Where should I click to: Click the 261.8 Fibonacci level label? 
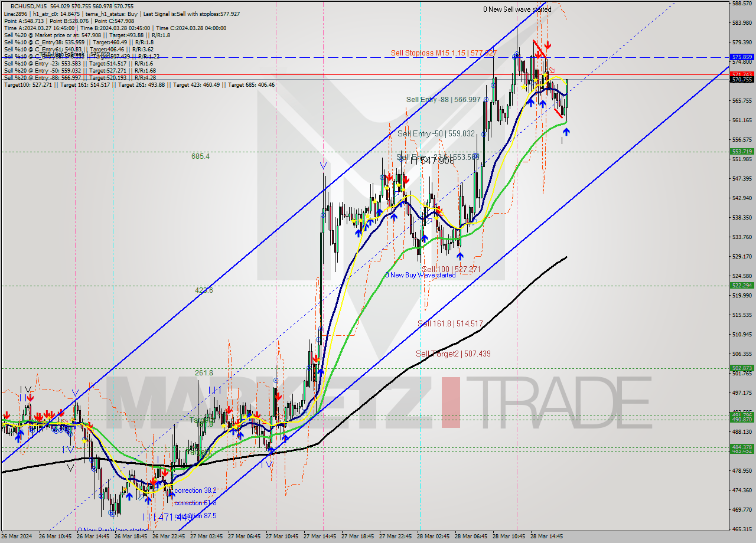click(204, 373)
